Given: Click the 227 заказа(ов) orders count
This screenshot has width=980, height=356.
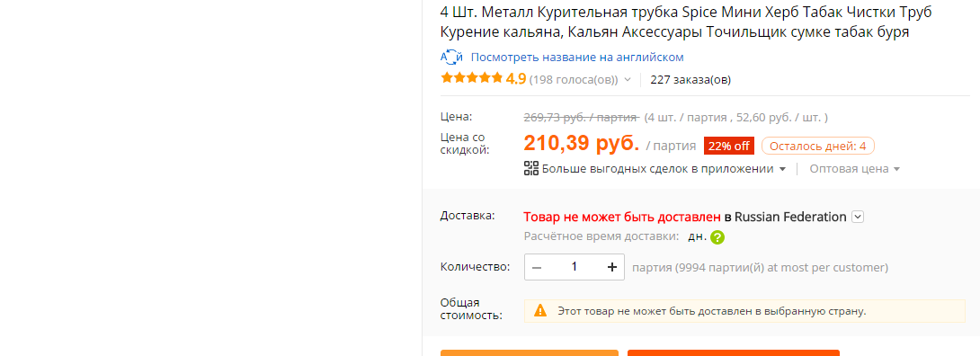Looking at the screenshot, I should 690,80.
